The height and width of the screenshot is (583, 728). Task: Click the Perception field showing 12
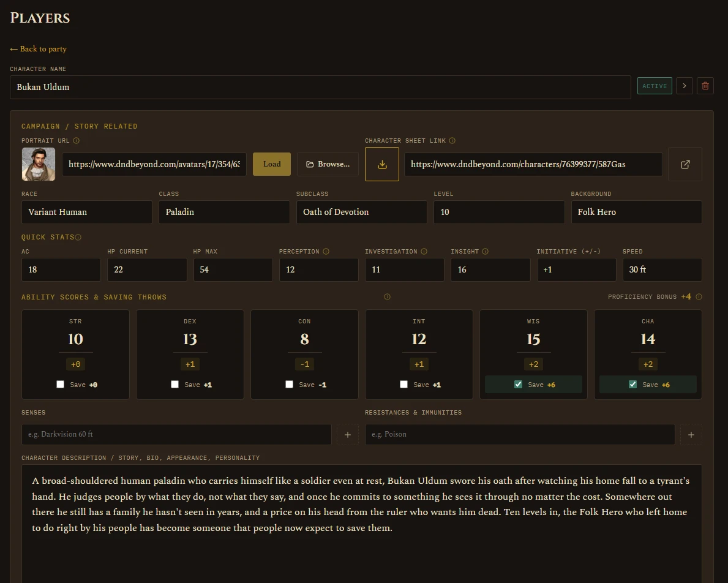319,270
